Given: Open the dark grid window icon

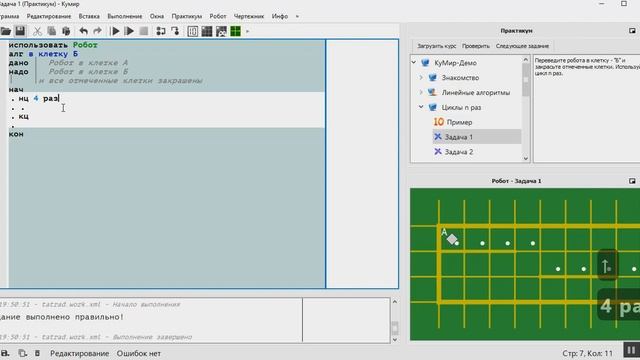Looking at the screenshot, I should pos(207,31).
